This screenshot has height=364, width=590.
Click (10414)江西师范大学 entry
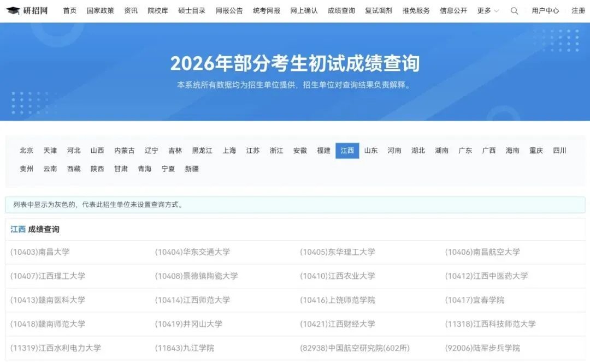(x=192, y=300)
